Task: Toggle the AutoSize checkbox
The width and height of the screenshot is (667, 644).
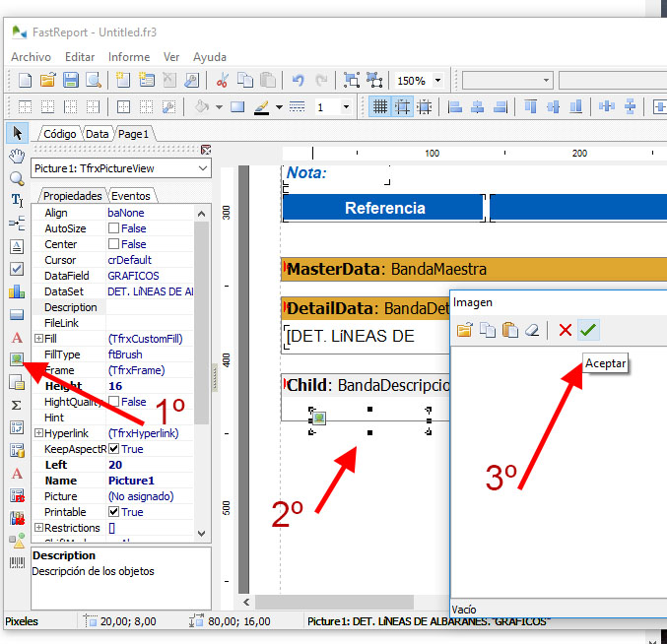Action: (113, 228)
